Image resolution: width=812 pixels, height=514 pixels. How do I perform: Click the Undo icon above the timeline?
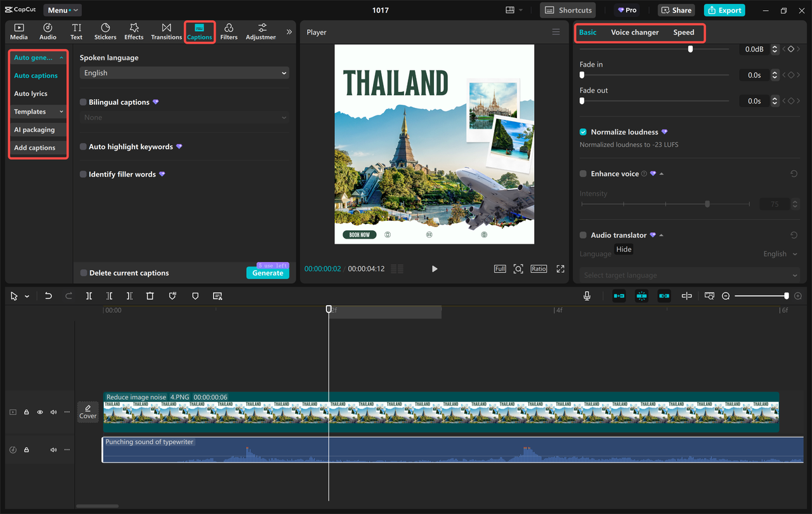[x=49, y=296]
